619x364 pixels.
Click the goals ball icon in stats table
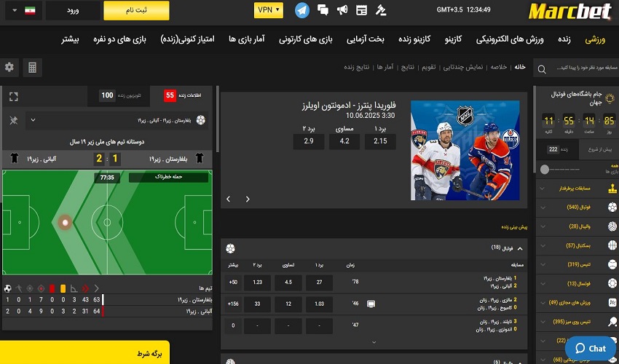[x=7, y=288]
